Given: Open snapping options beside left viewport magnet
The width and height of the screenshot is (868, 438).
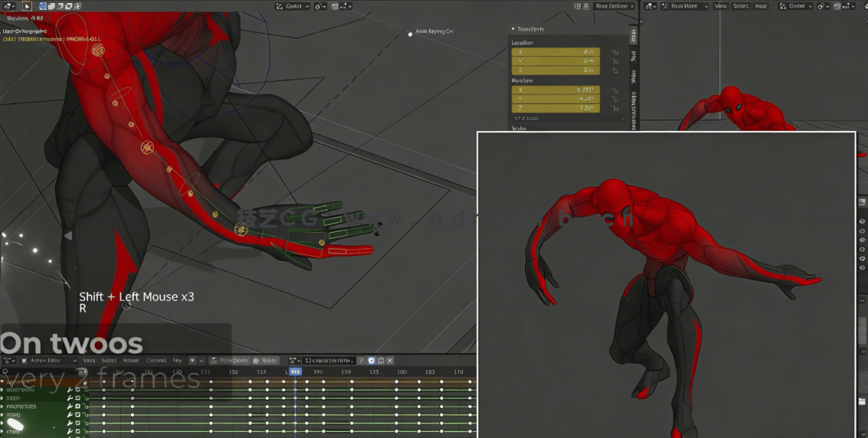Looking at the screenshot, I should 346,6.
